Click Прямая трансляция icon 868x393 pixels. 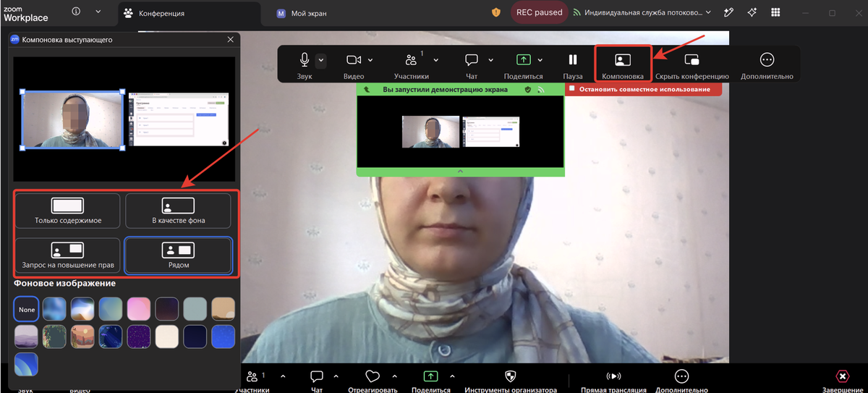click(613, 376)
